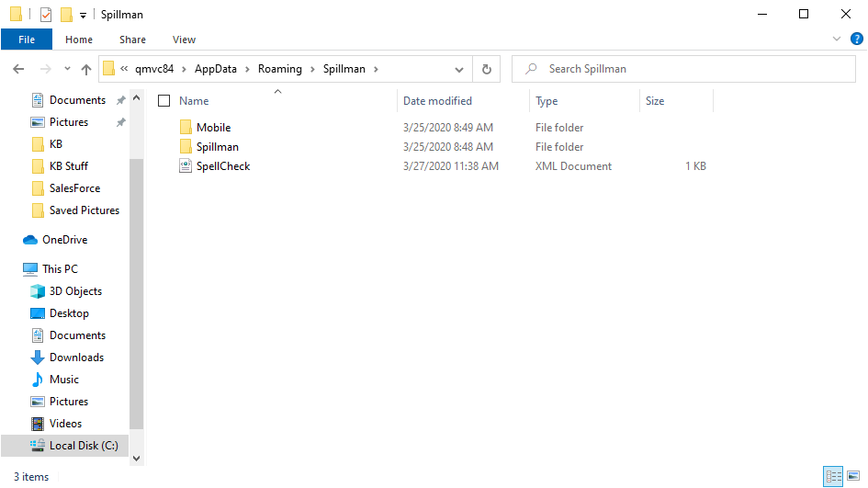Select the SpellCheck file name

[223, 166]
